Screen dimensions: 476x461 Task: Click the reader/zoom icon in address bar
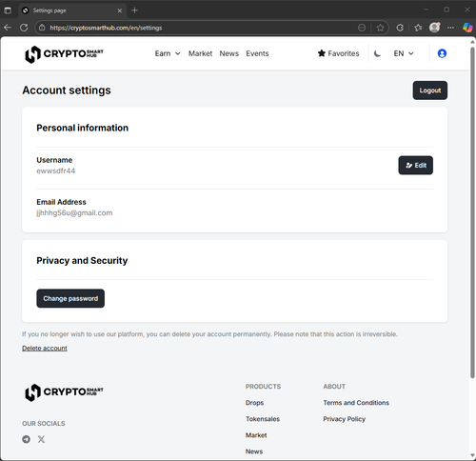click(362, 28)
